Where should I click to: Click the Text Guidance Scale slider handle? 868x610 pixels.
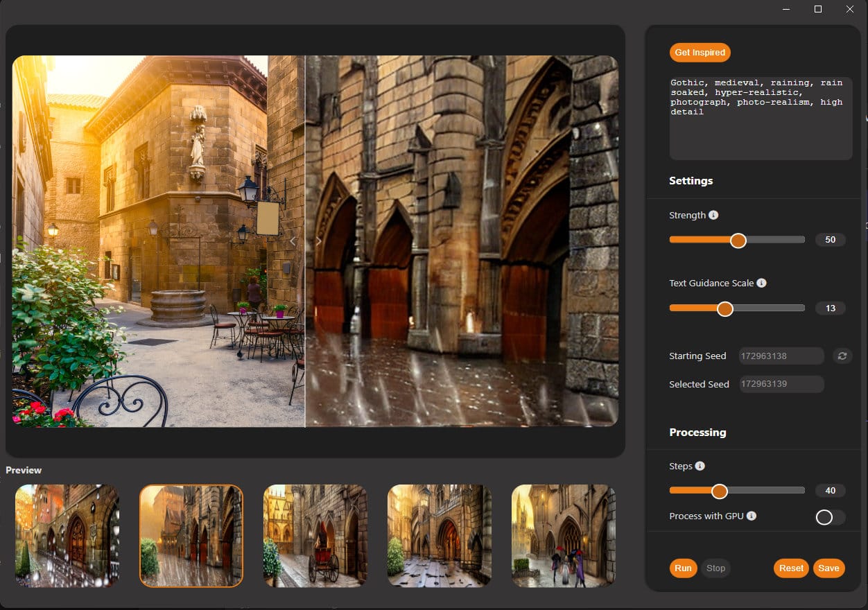pyautogui.click(x=724, y=308)
